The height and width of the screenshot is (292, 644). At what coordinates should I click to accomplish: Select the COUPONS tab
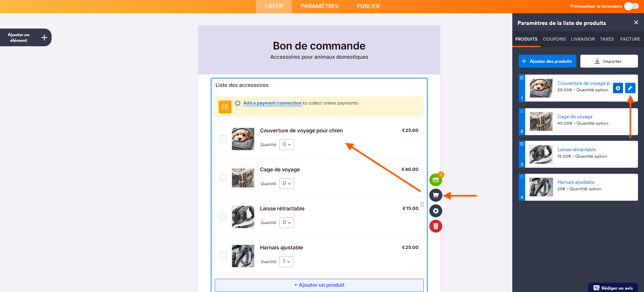coord(554,39)
